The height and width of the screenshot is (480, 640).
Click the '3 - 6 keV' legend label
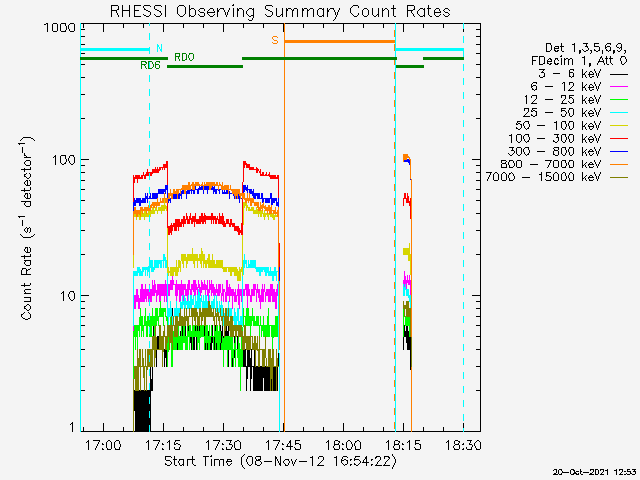click(569, 74)
